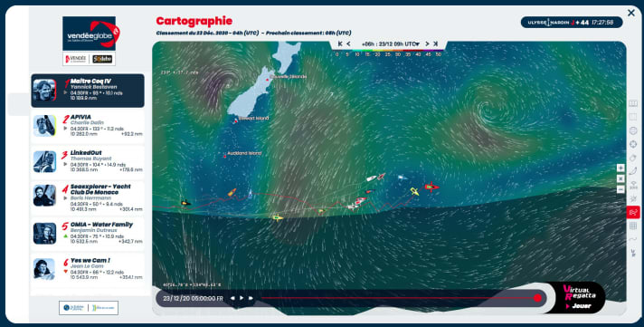Open the Vendée Globe logo link

90,34
